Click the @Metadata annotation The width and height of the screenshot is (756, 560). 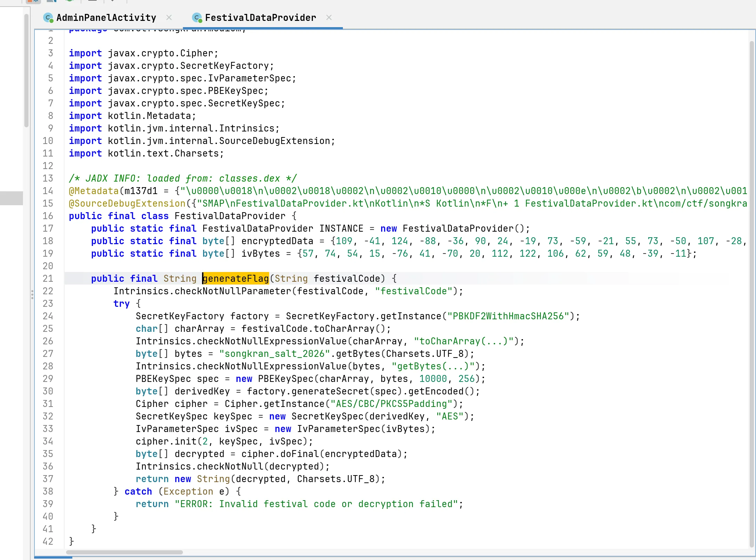coord(94,191)
